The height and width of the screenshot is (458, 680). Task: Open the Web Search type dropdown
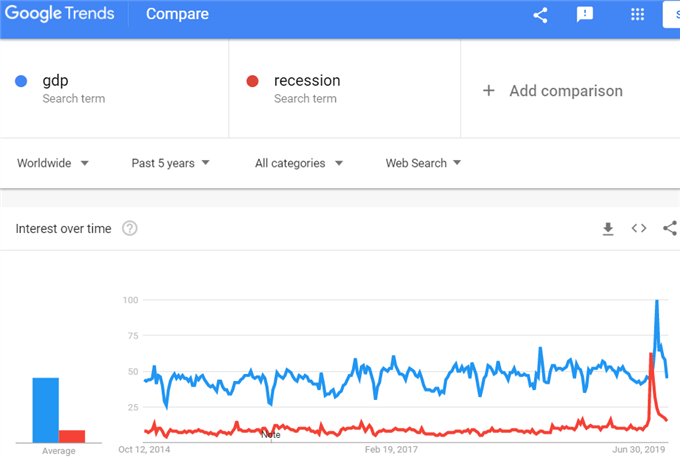point(423,163)
